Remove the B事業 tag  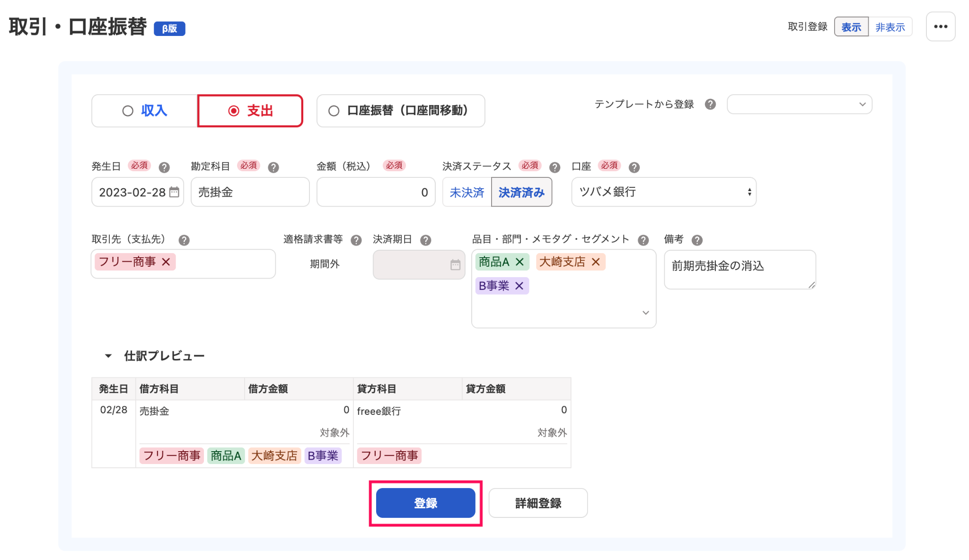click(x=519, y=286)
